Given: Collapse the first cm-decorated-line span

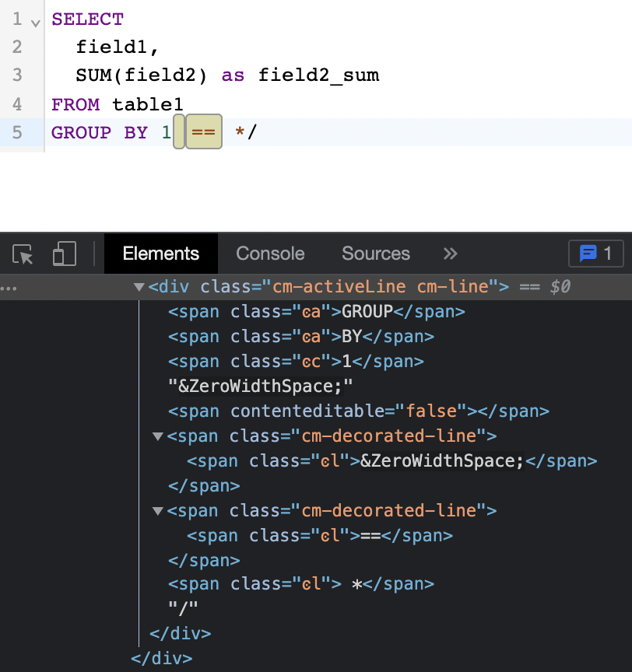Looking at the screenshot, I should pyautogui.click(x=157, y=436).
